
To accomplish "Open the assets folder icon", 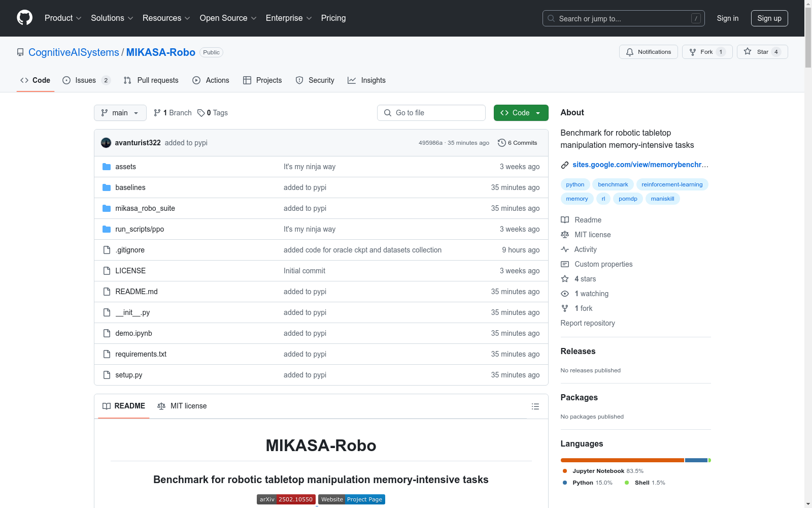I will click(x=107, y=167).
